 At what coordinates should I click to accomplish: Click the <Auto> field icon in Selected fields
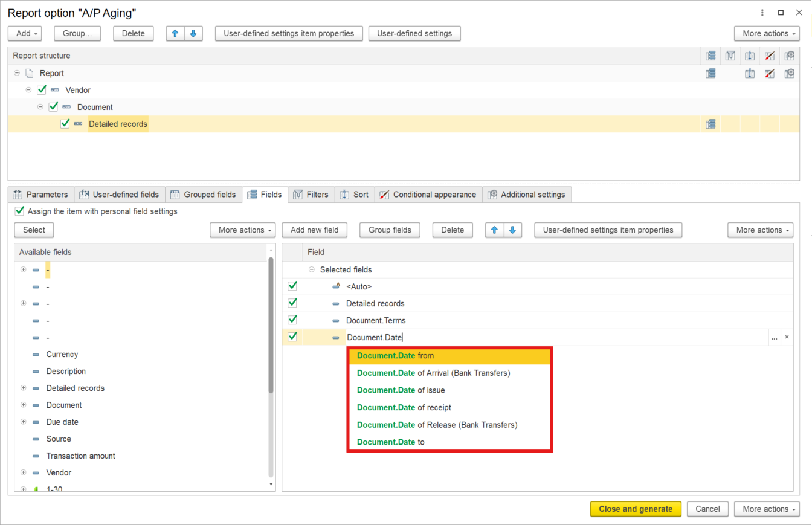point(336,286)
